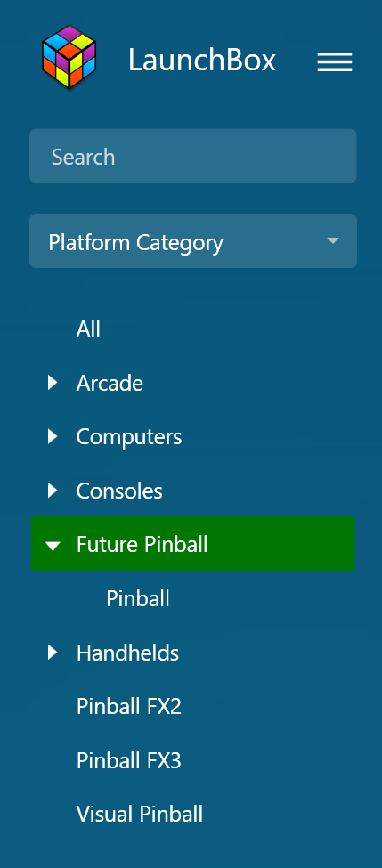Viewport: 382px width, 868px height.
Task: Focus the Search input field
Action: (x=192, y=156)
